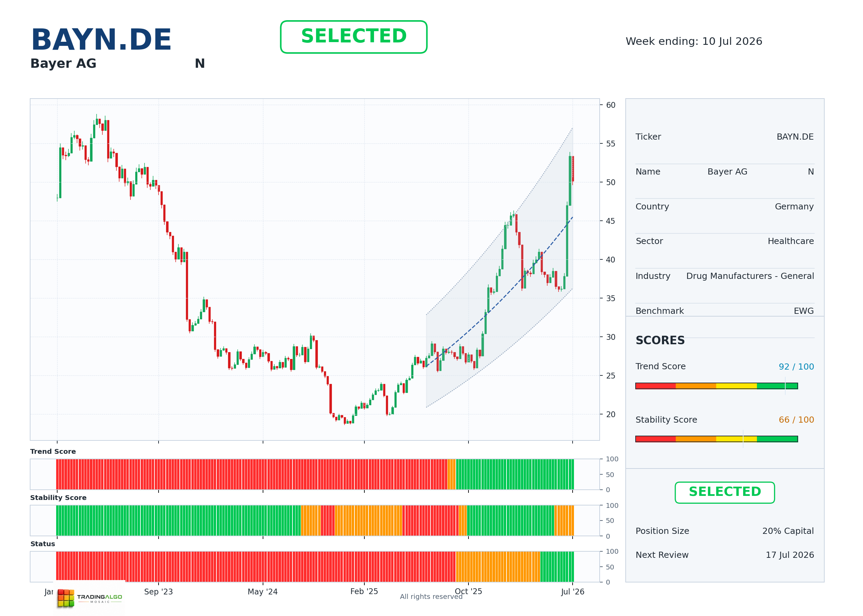Click the 45 price axis label

point(611,221)
